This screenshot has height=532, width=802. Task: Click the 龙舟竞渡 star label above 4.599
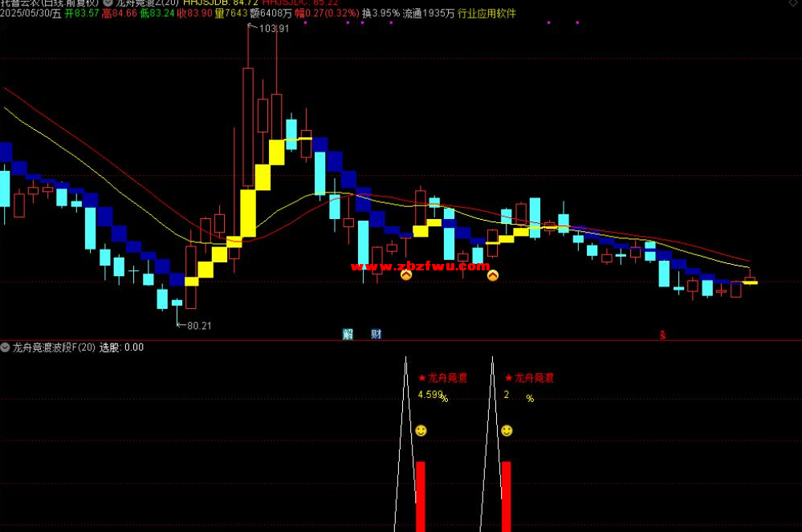(442, 378)
